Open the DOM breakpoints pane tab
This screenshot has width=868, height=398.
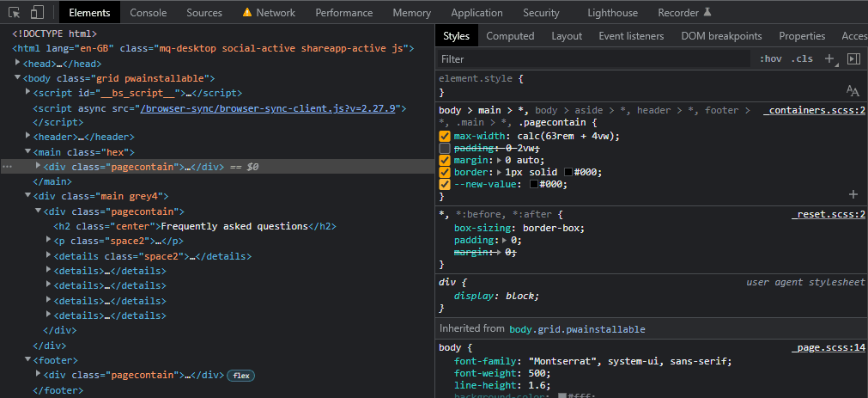click(x=721, y=36)
